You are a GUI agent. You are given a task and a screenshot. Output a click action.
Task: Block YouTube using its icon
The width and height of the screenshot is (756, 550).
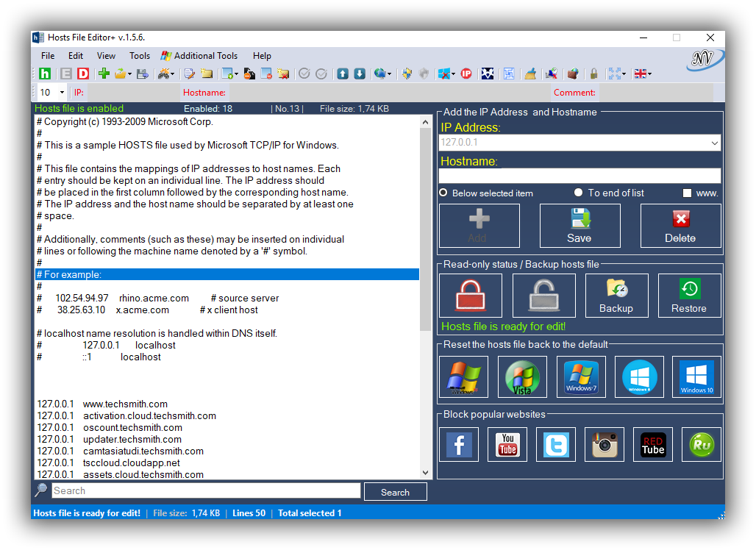[x=507, y=444]
